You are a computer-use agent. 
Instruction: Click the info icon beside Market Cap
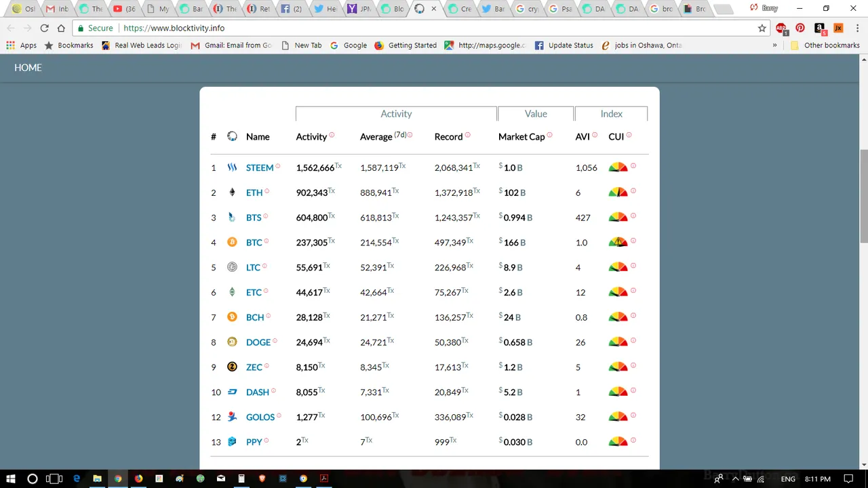[549, 135]
